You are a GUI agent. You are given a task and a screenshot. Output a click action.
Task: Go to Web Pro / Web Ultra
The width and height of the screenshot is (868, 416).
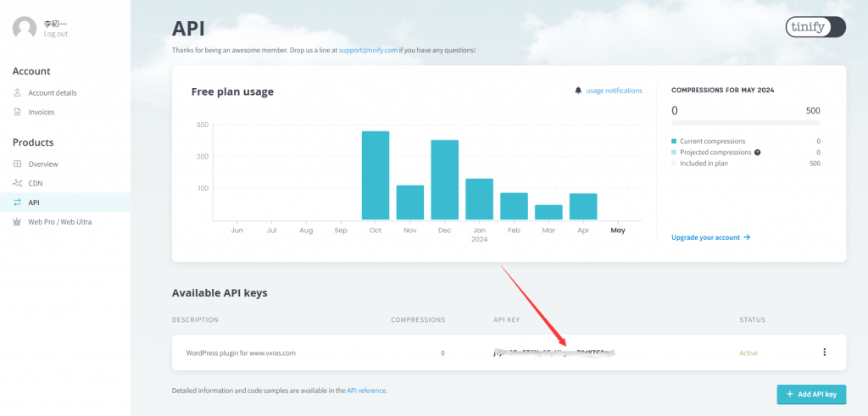(59, 222)
